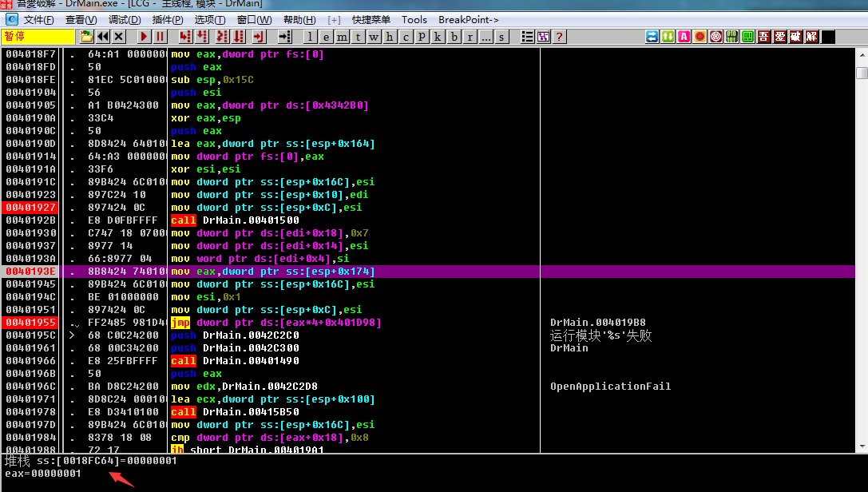Click the Step Into toolbar icon
Screen dimensions: 868x492
coord(185,37)
